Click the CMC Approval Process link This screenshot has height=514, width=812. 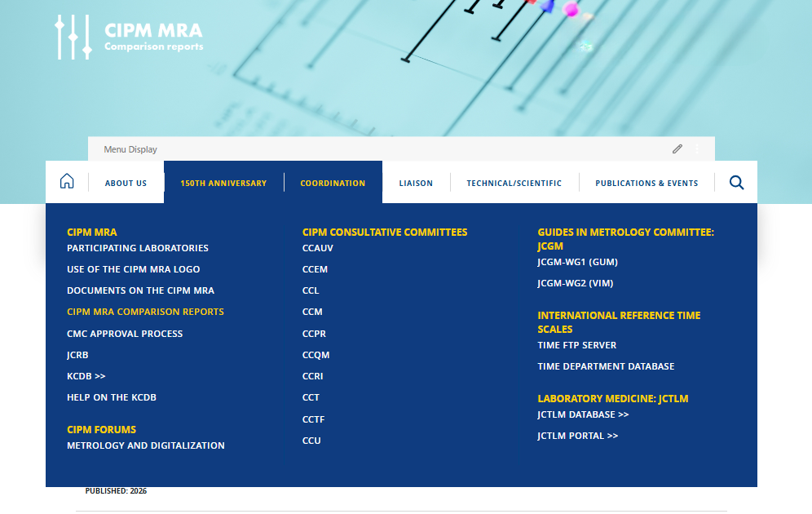(x=125, y=334)
